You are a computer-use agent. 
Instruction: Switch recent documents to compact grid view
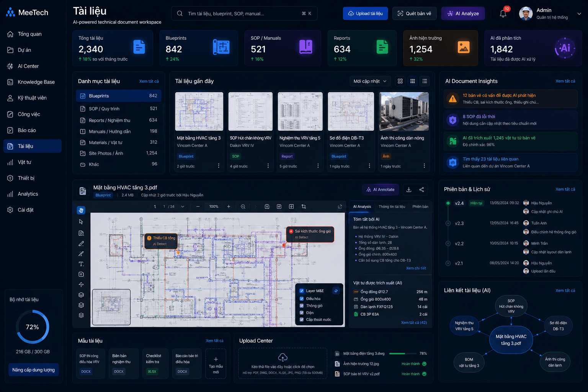point(412,81)
